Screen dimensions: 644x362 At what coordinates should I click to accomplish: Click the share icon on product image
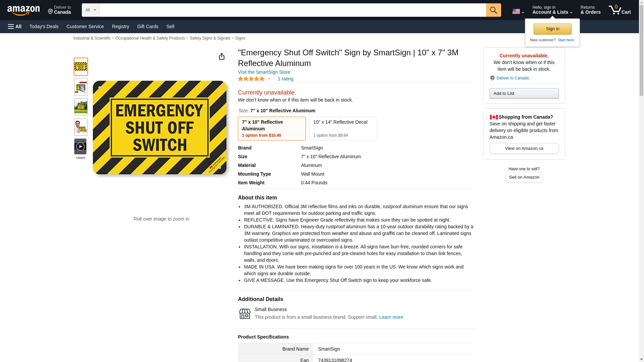click(x=221, y=56)
